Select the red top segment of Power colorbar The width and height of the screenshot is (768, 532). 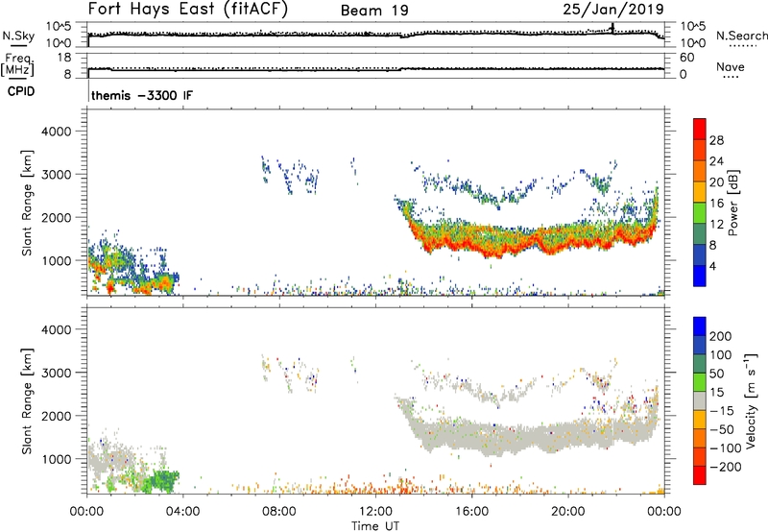coord(700,129)
